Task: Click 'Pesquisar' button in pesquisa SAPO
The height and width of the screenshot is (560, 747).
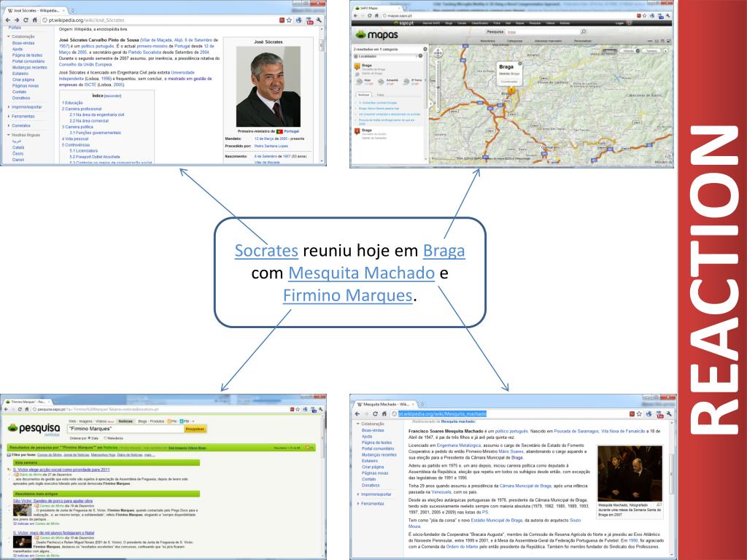Action: click(195, 429)
